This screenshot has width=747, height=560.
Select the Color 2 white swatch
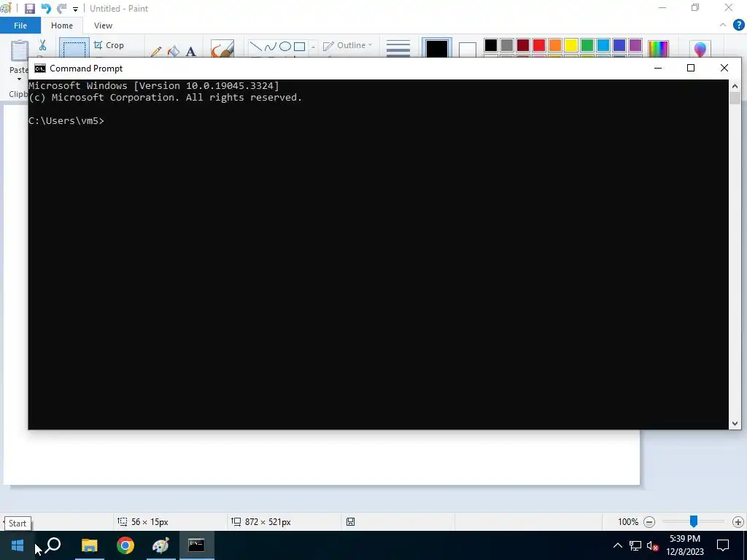468,50
